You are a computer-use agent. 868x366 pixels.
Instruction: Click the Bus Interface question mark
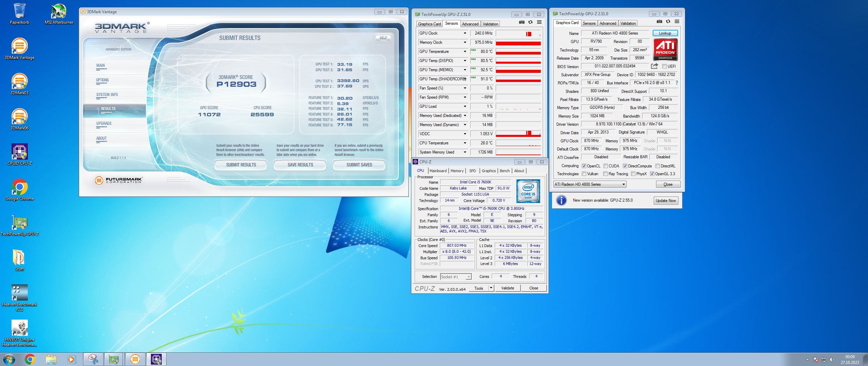[x=677, y=83]
